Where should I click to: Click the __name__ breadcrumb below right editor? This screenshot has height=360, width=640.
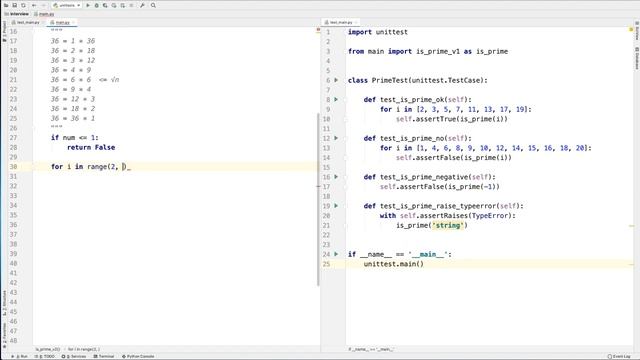click(x=371, y=349)
